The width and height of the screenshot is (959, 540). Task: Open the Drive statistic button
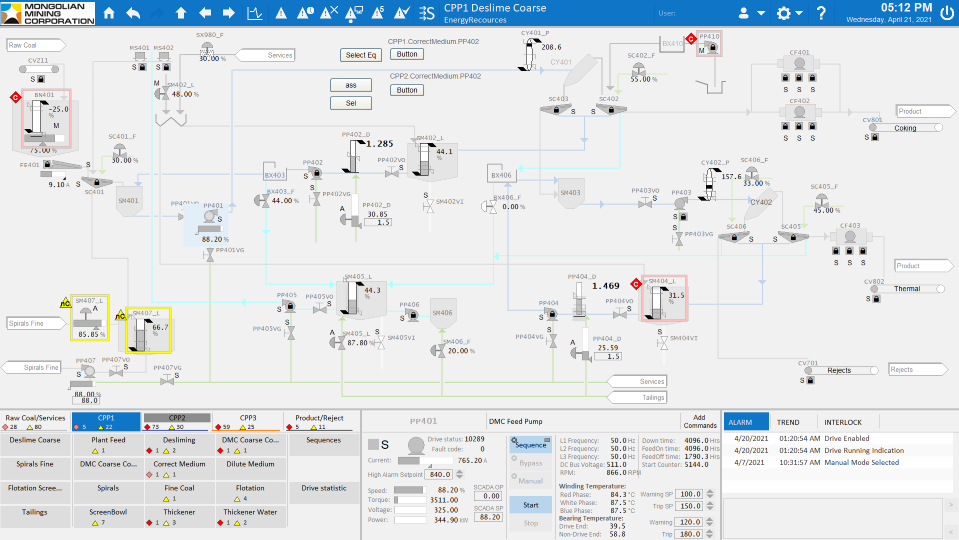point(324,493)
